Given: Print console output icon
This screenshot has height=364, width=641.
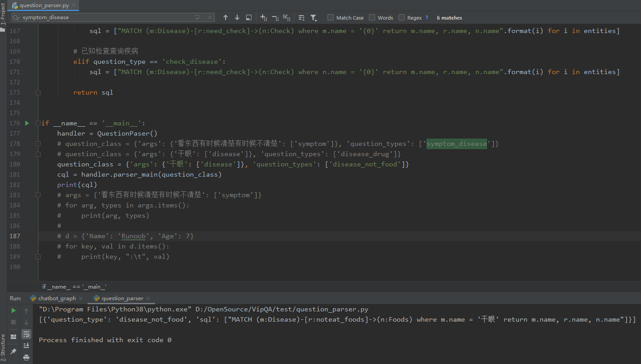Looking at the screenshot, I should [26, 357].
